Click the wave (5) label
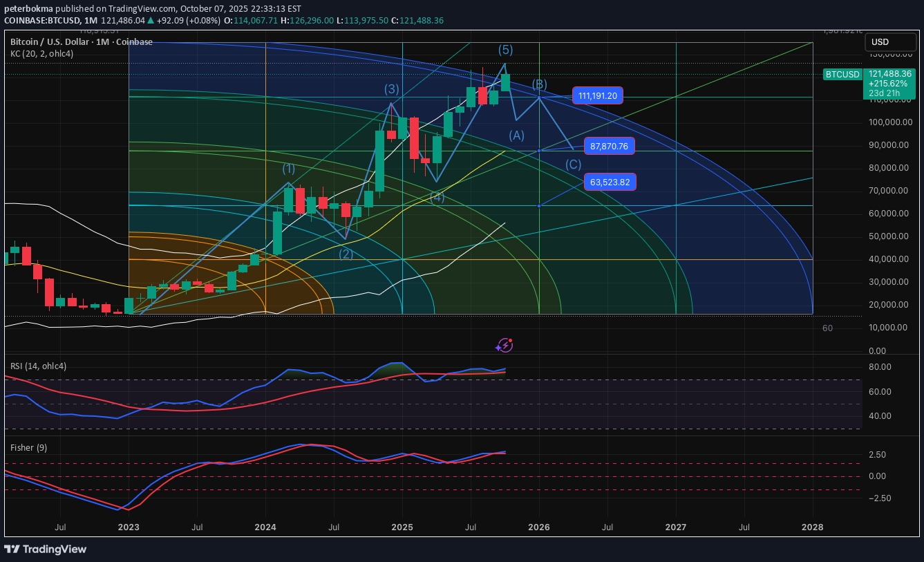The height and width of the screenshot is (562, 924). (x=506, y=50)
